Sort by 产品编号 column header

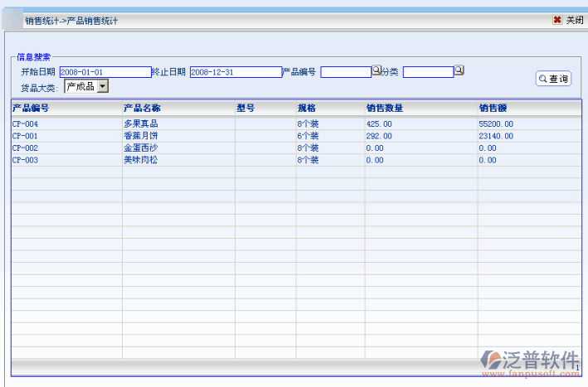coord(31,109)
